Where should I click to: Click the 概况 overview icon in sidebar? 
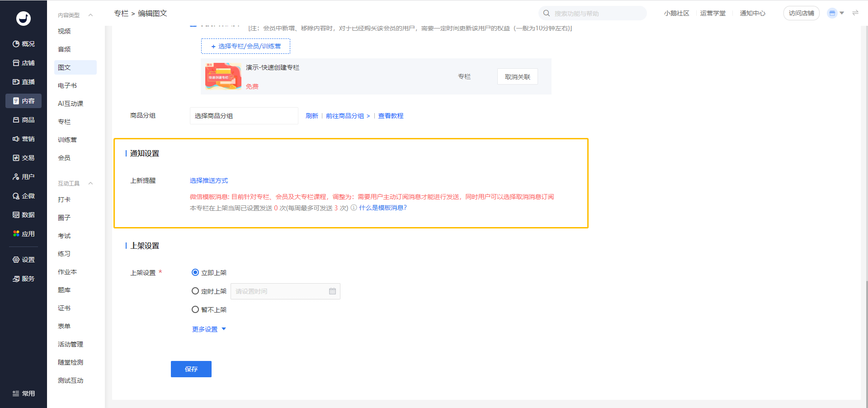pyautogui.click(x=16, y=44)
